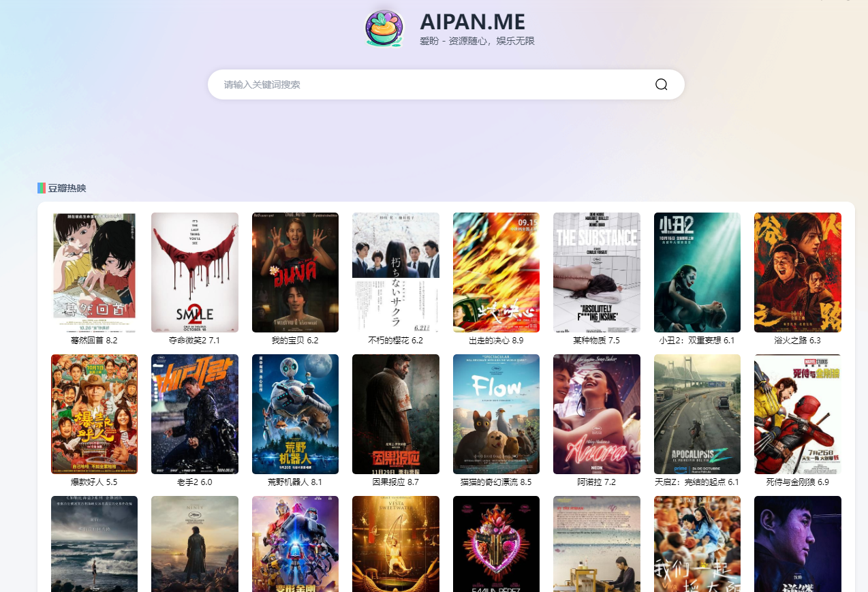Open the Flow cat movie poster

(496, 414)
